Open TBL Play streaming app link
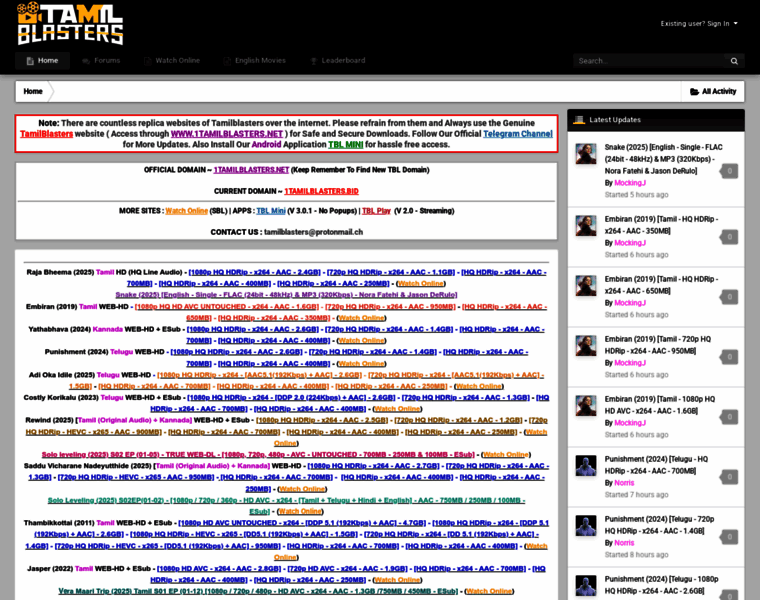 pos(376,211)
